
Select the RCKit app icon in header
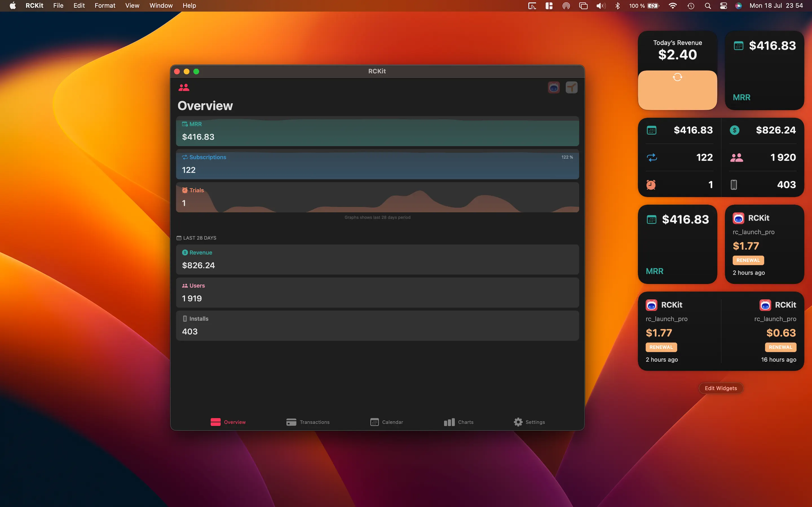554,88
